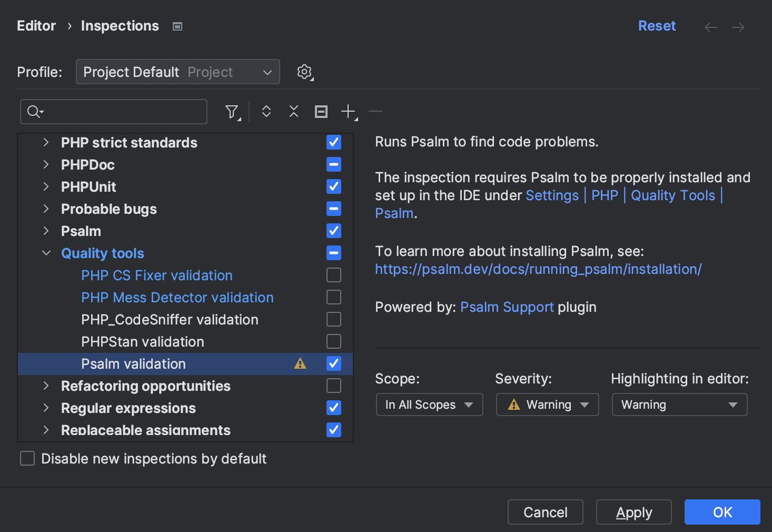Open the Severity Warning dropdown
The image size is (772, 532).
pyautogui.click(x=547, y=405)
